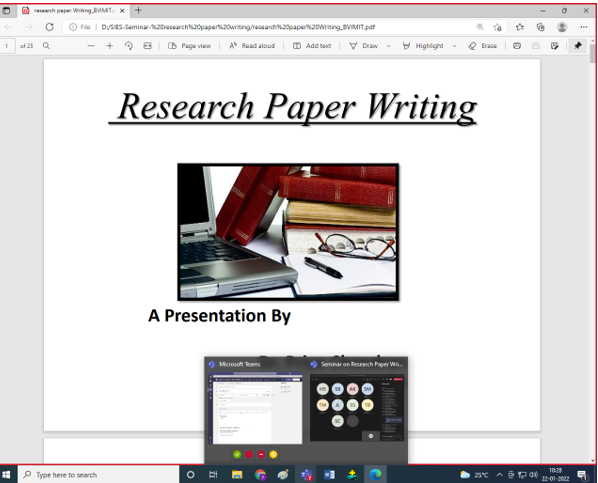Expand the Highlight color dropdown arrow
598x483 pixels.
click(x=454, y=46)
